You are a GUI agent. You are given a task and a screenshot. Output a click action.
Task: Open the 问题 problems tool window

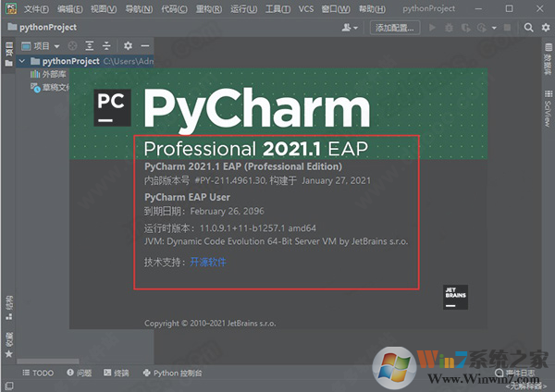(80, 373)
